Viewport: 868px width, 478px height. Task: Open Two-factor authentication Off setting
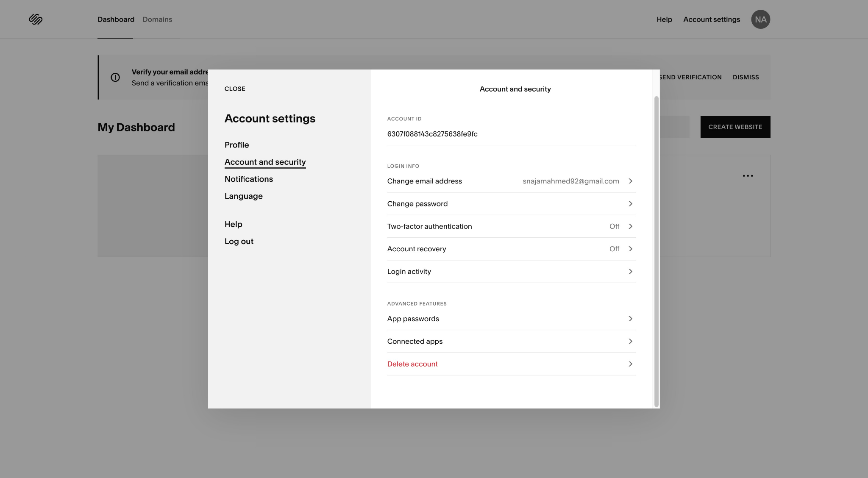click(x=615, y=227)
